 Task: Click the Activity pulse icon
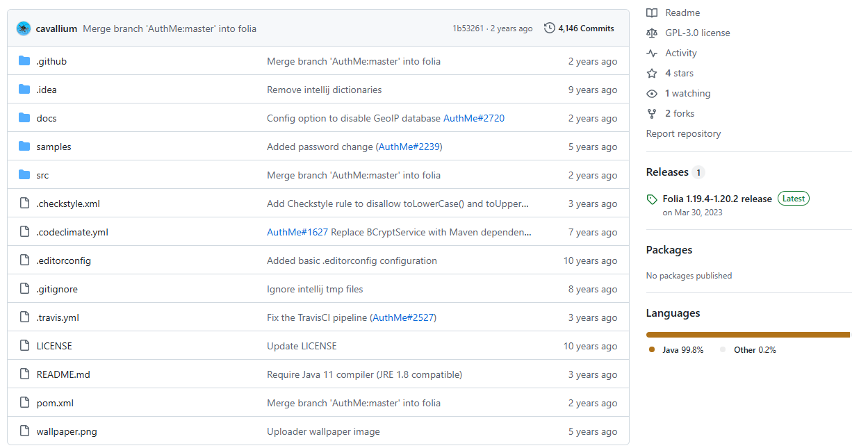click(x=652, y=53)
